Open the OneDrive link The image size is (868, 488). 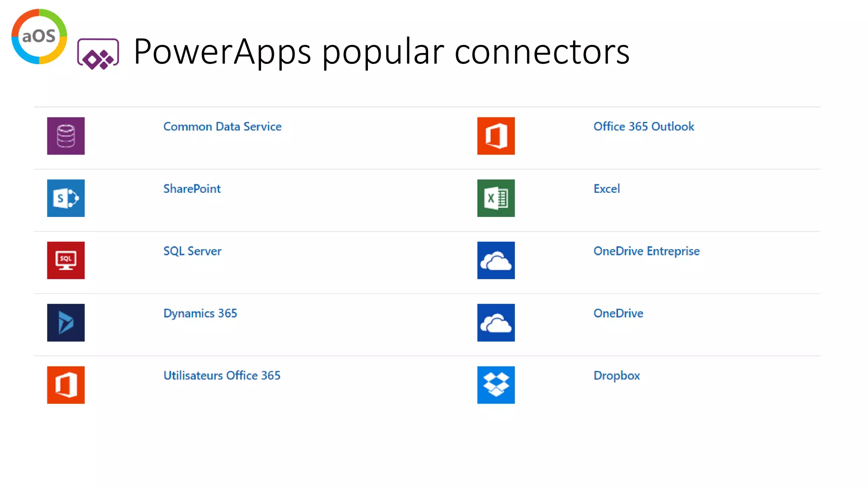click(x=618, y=313)
